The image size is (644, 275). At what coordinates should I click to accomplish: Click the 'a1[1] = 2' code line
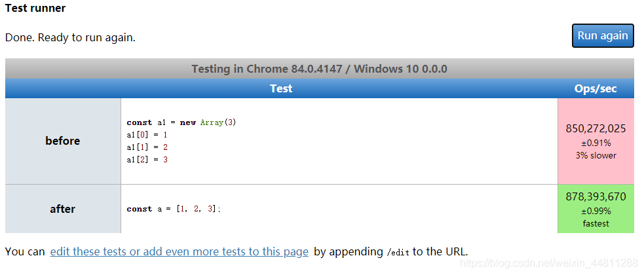click(147, 147)
